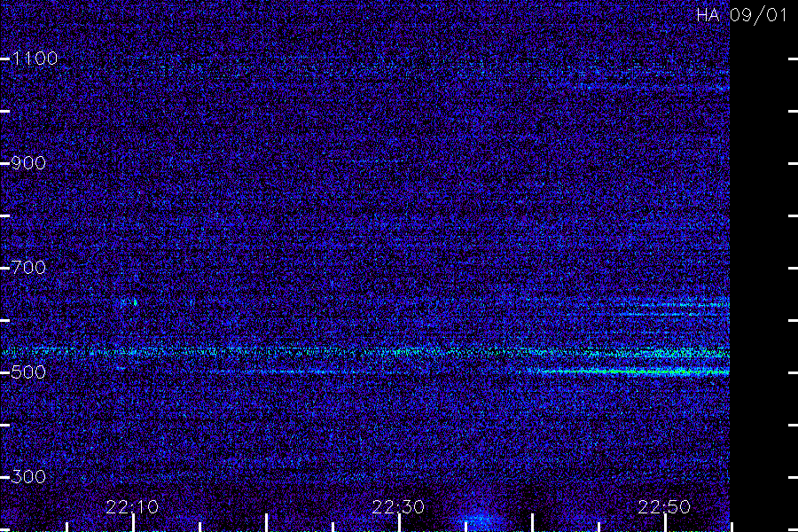Click the 1100 frequency axis label

(35, 59)
